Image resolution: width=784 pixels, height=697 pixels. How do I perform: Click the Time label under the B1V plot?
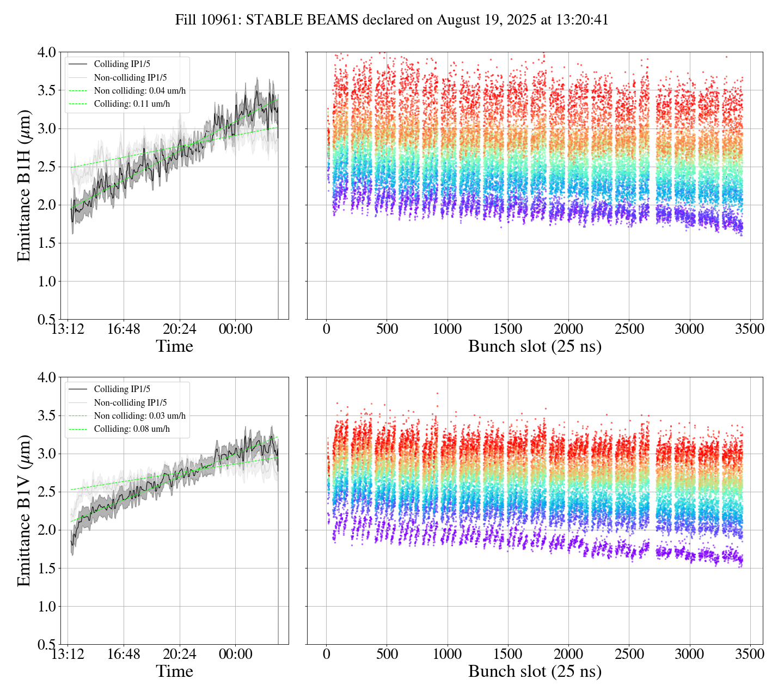point(174,671)
